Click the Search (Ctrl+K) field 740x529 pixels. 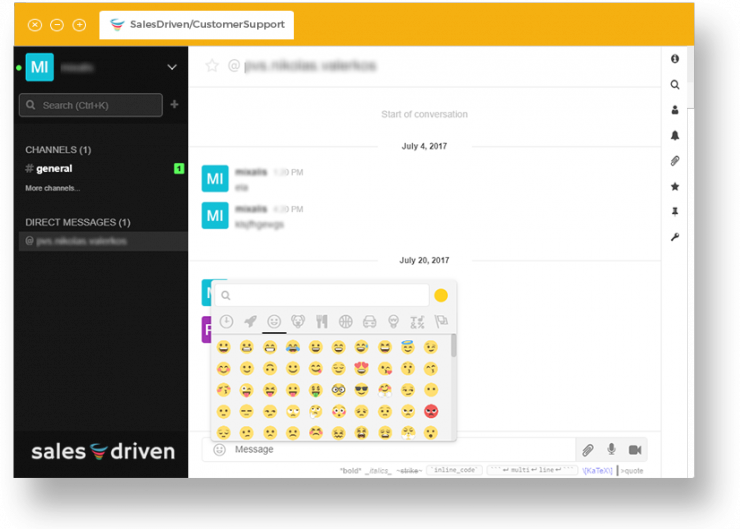(91, 105)
